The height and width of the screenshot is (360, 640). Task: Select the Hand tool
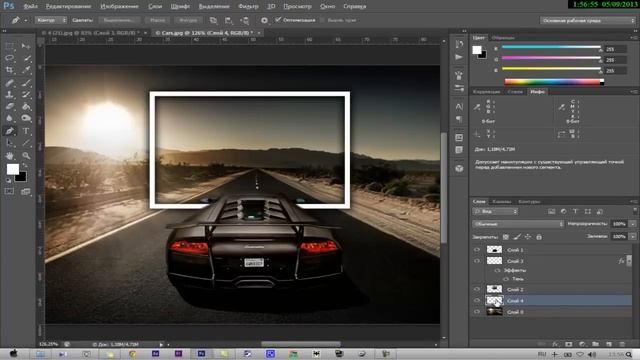[x=9, y=156]
